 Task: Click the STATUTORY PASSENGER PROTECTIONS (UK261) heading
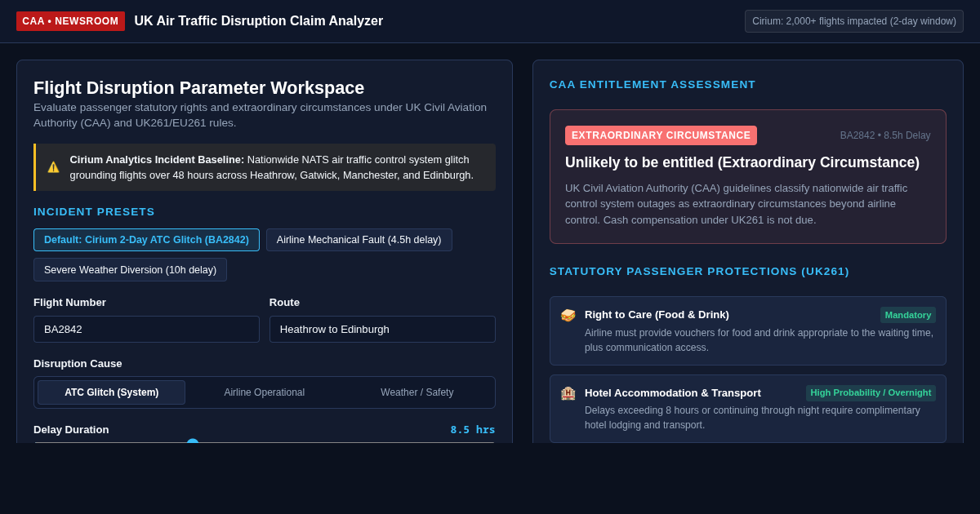click(699, 272)
